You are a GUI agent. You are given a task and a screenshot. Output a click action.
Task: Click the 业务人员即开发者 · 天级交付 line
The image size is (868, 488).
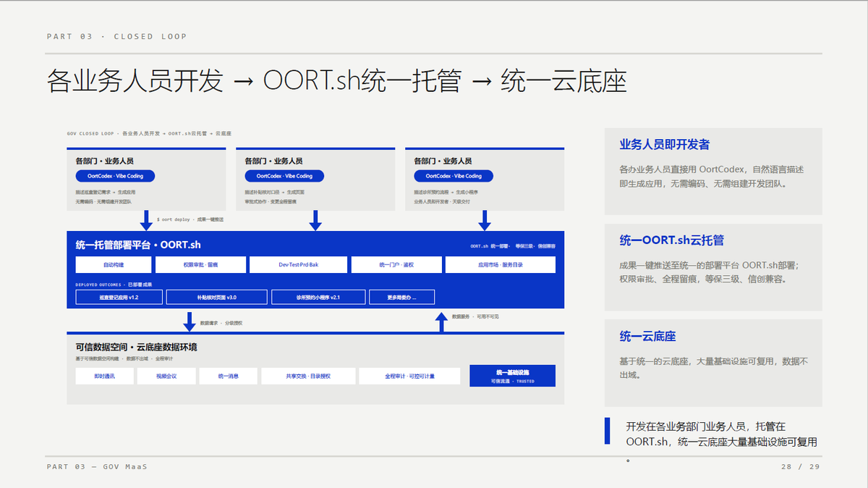[443, 202]
